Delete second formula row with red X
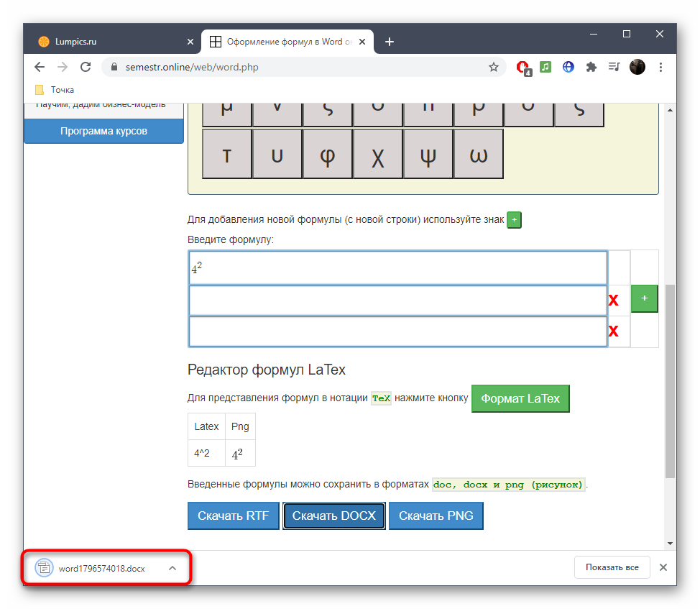This screenshot has height=609, width=700. point(613,301)
